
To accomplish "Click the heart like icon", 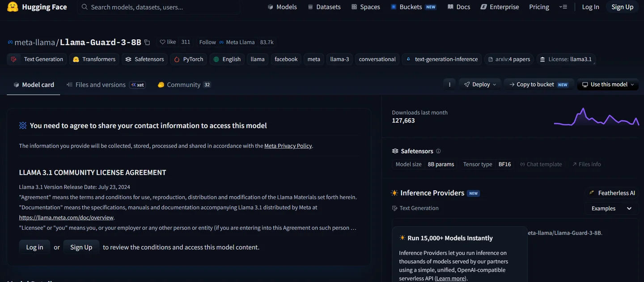I will (162, 42).
